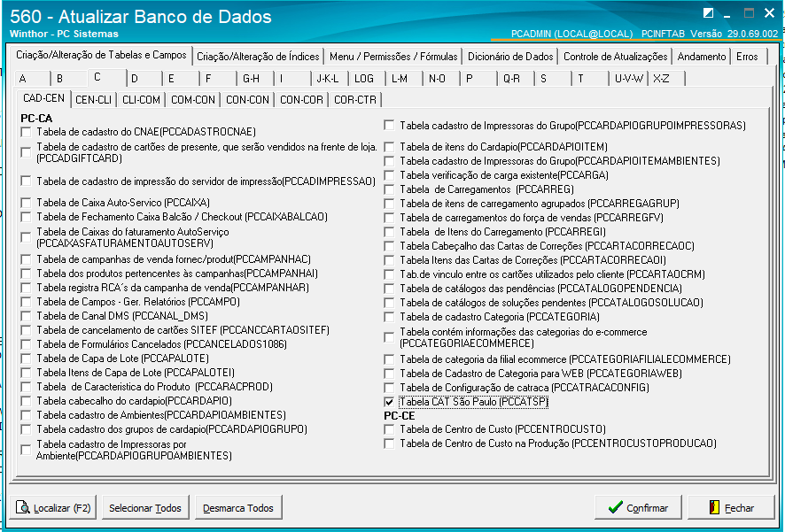Screen dimensions: 785x532
Task: Click the Confirmar button
Action: click(x=638, y=507)
